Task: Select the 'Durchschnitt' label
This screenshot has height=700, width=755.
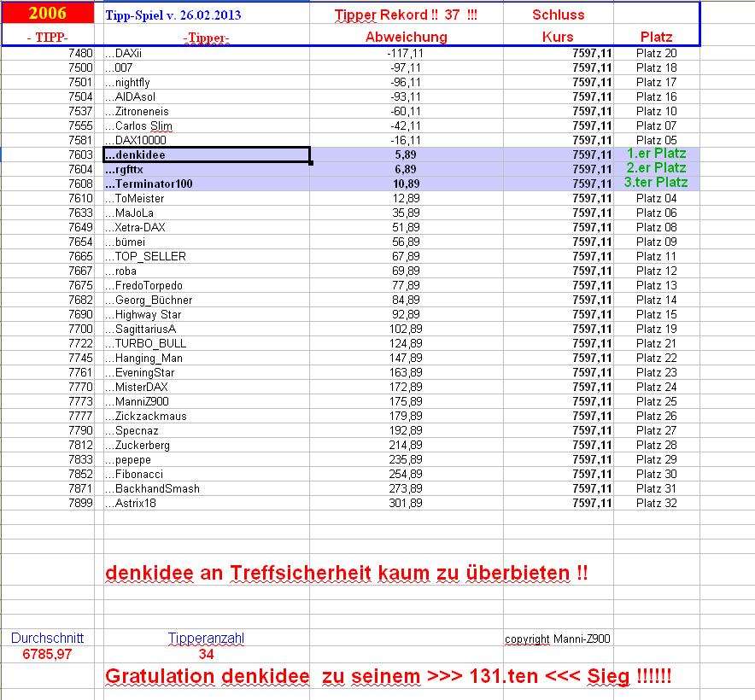Action: pyautogui.click(x=47, y=638)
